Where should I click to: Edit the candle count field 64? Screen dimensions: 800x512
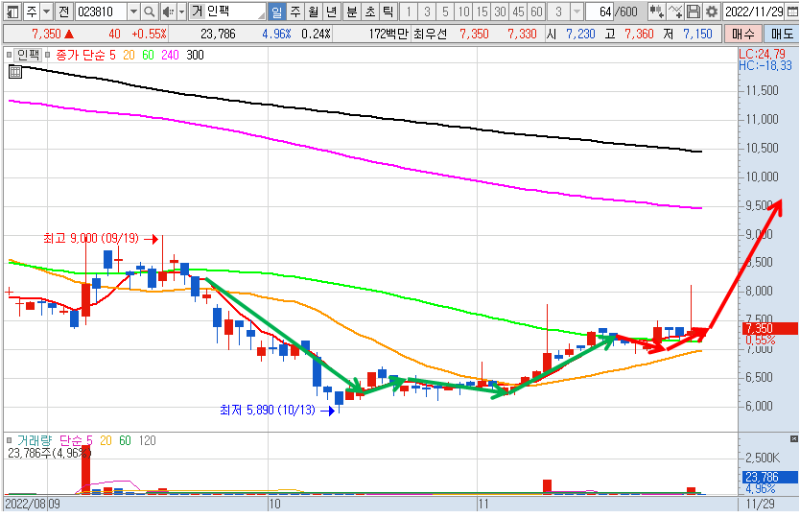pyautogui.click(x=600, y=11)
